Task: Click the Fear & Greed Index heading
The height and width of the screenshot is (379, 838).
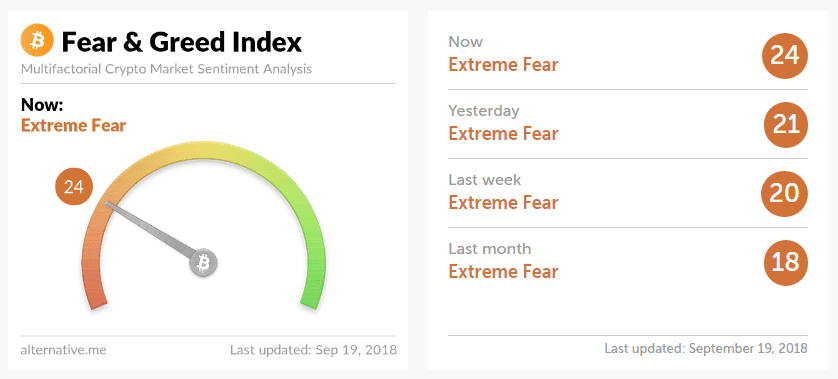Action: pos(182,42)
